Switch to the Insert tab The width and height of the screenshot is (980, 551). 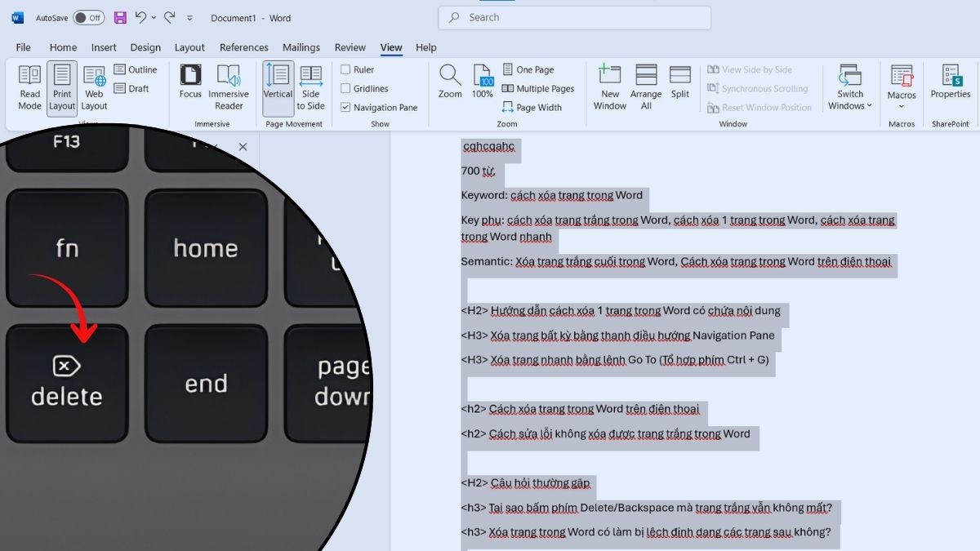[x=104, y=47]
